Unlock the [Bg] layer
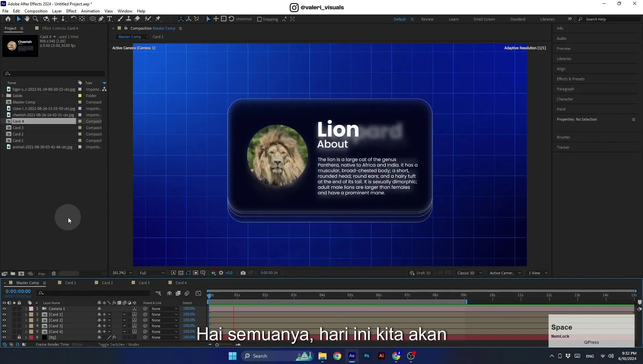Image resolution: width=643 pixels, height=364 pixels. 19,337
